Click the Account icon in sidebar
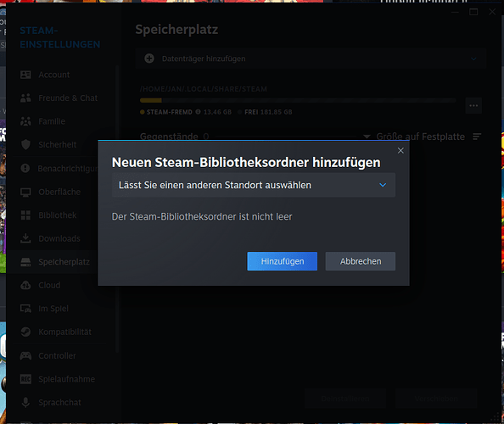 [x=25, y=75]
